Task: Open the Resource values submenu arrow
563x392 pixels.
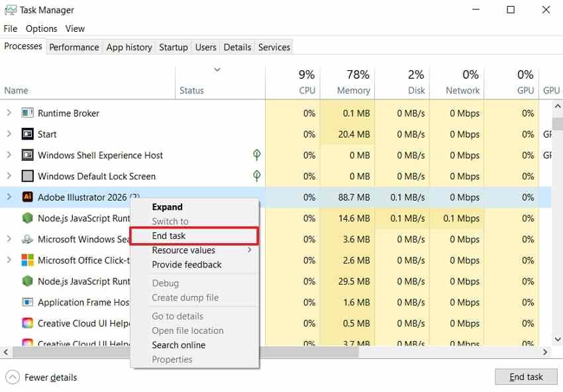Action: [x=250, y=250]
